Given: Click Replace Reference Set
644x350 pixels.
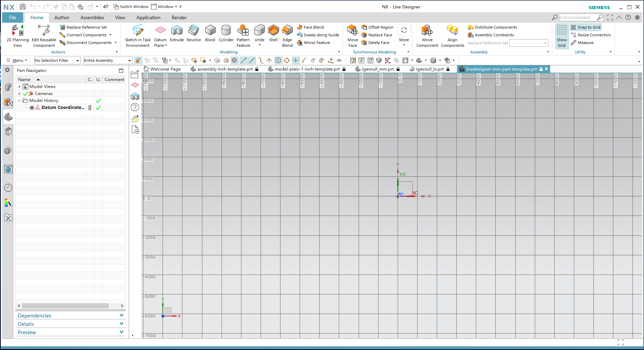Looking at the screenshot, I should 83,27.
